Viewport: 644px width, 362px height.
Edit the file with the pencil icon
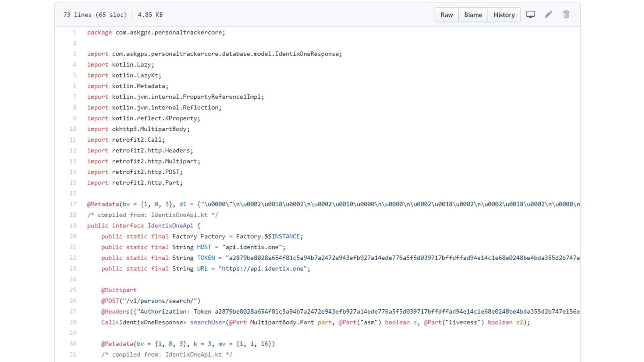click(548, 14)
